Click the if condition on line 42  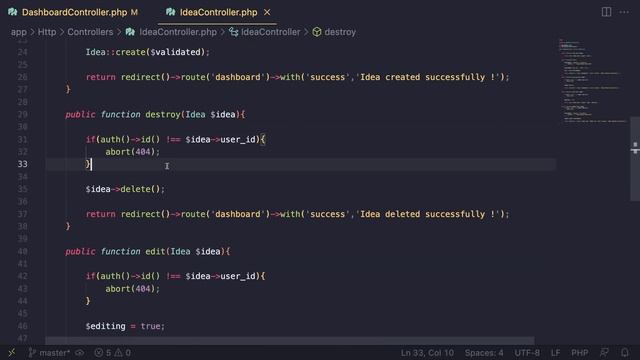[x=176, y=276]
